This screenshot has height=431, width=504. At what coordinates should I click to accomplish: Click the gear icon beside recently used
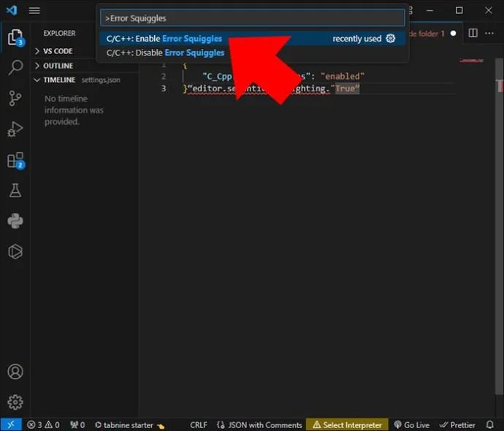(390, 39)
